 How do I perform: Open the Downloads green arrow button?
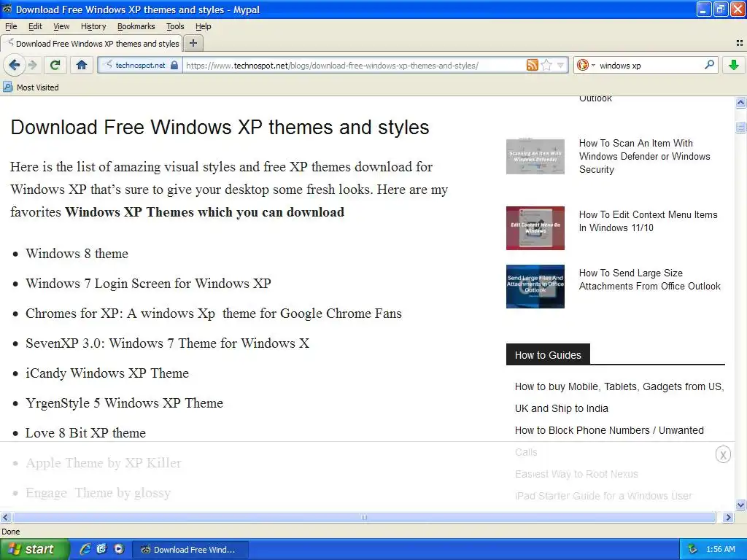(734, 65)
